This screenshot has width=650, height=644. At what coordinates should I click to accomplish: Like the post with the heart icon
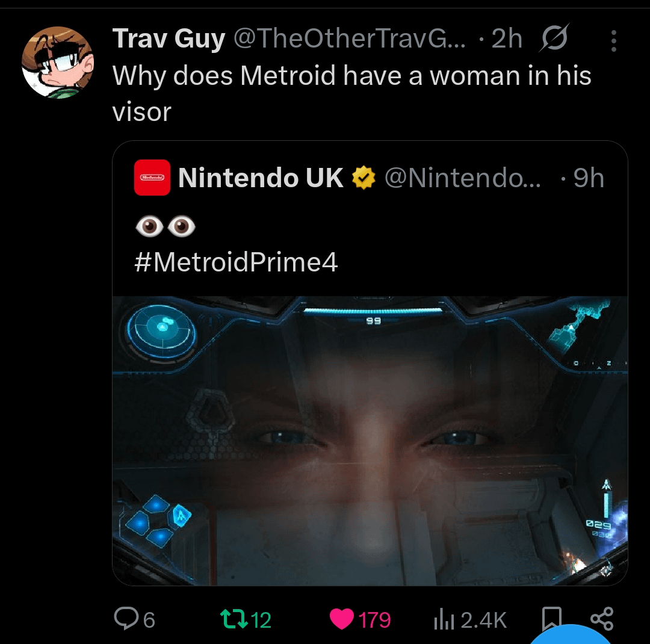[342, 619]
